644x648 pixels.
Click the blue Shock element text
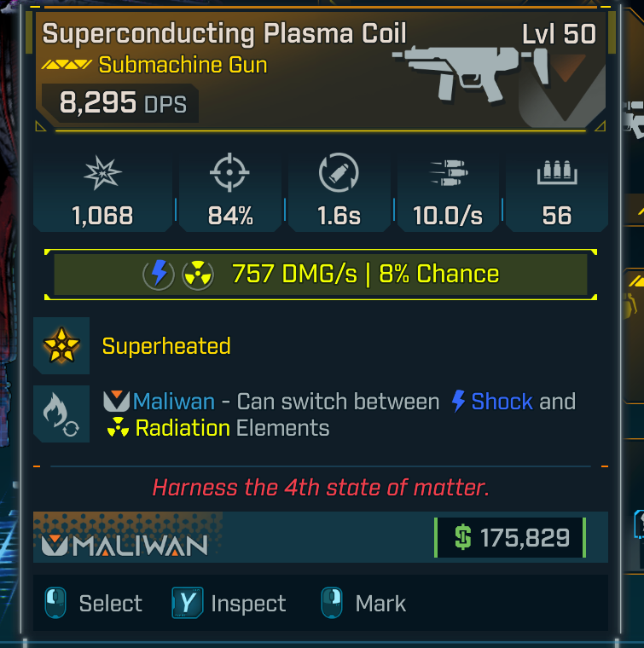click(502, 402)
